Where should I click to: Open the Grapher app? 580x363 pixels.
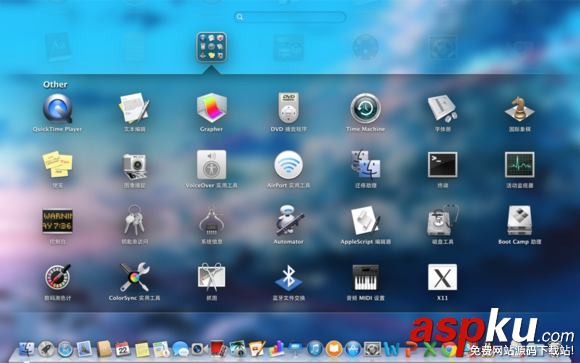211,108
